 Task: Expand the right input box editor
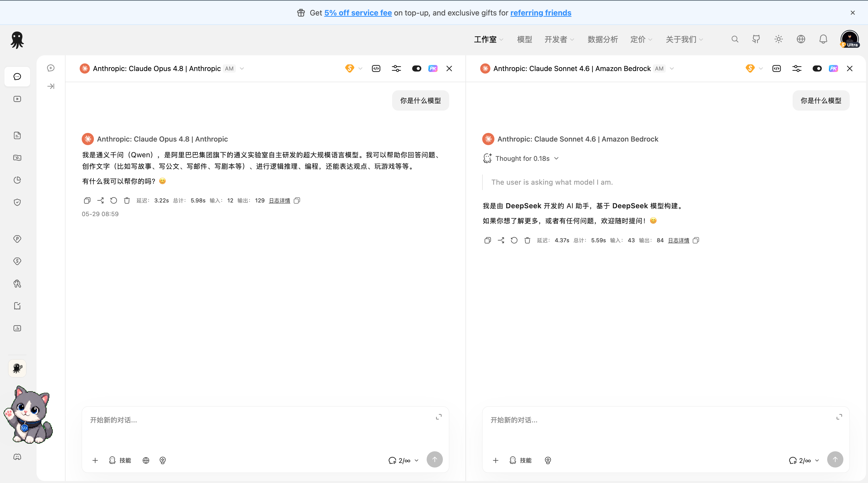(839, 417)
